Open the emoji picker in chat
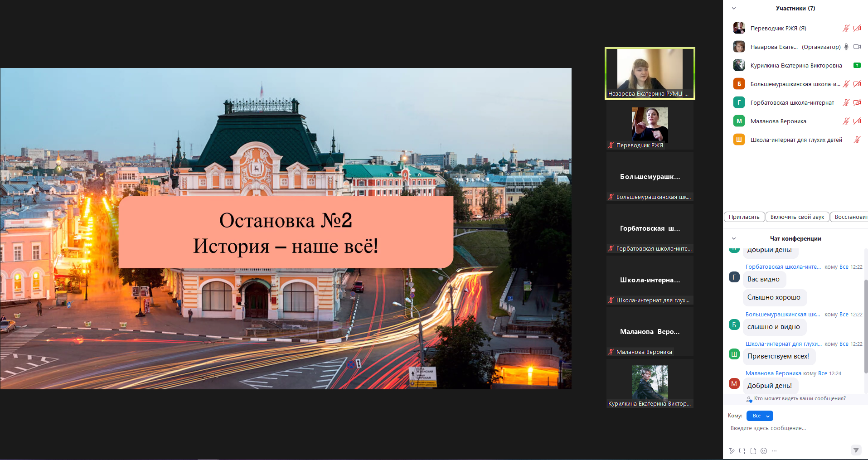The image size is (868, 460). pyautogui.click(x=764, y=451)
